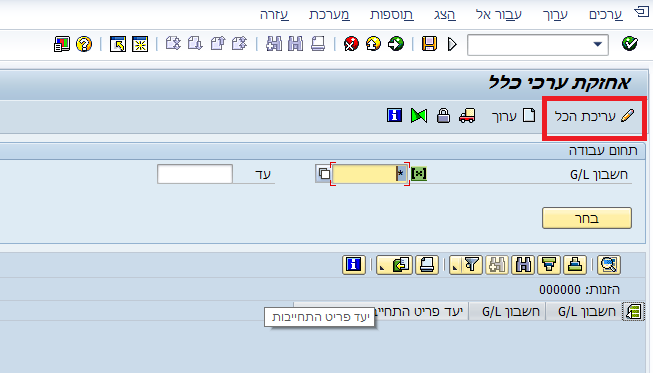
Task: Click the red Cancel icon
Action: 351,44
